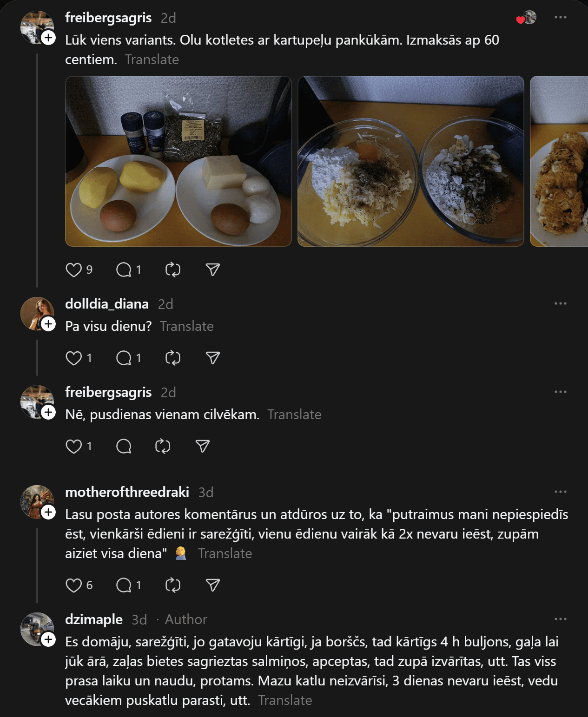Viewport: 588px width, 717px height.
Task: Like freibergsagris's olu kotletes post
Action: [x=73, y=270]
